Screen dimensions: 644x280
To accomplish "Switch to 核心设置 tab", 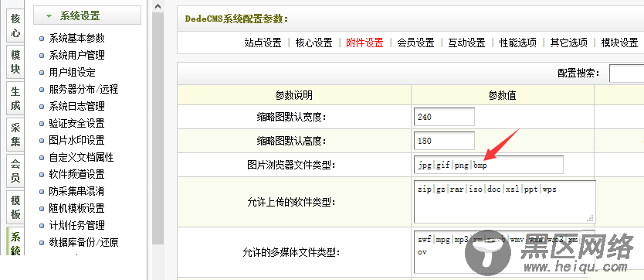I will coord(314,43).
